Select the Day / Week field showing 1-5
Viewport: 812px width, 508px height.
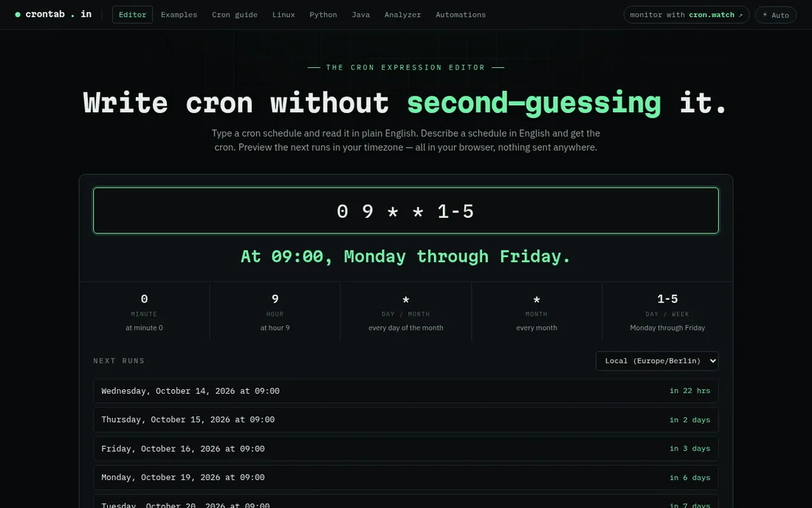click(667, 312)
